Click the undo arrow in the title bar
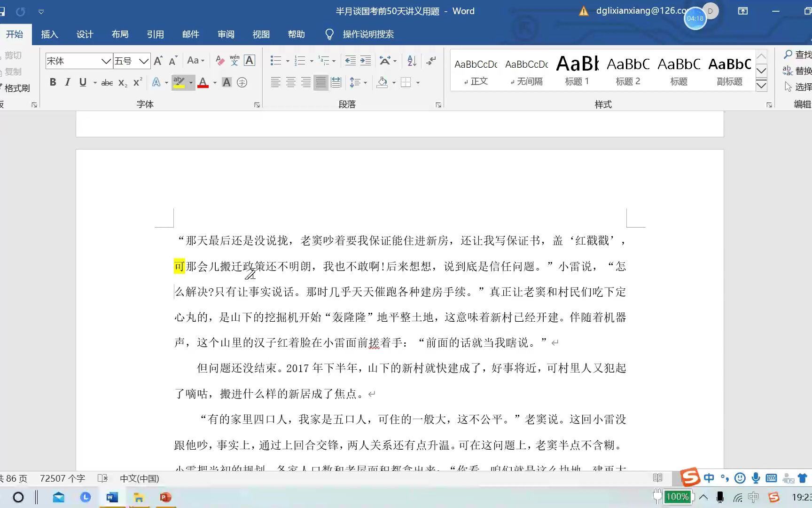The height and width of the screenshot is (508, 812). 21,11
